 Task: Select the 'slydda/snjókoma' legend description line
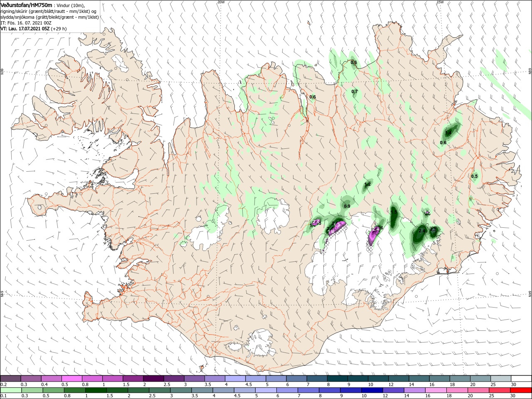[49, 17]
